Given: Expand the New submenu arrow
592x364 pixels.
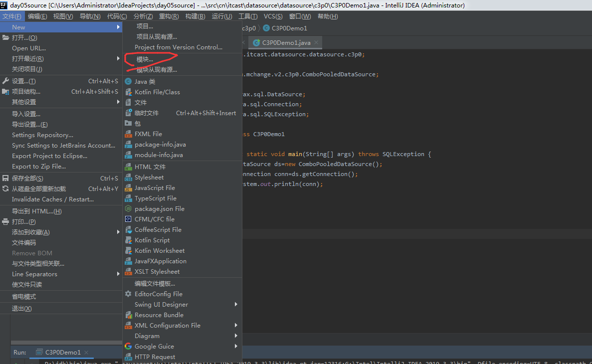Looking at the screenshot, I should tap(118, 27).
